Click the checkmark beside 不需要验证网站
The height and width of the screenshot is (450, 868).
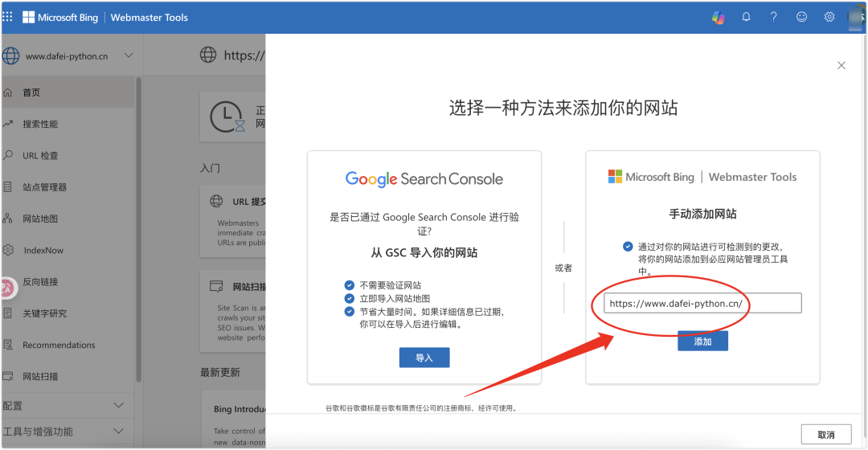[x=350, y=285]
